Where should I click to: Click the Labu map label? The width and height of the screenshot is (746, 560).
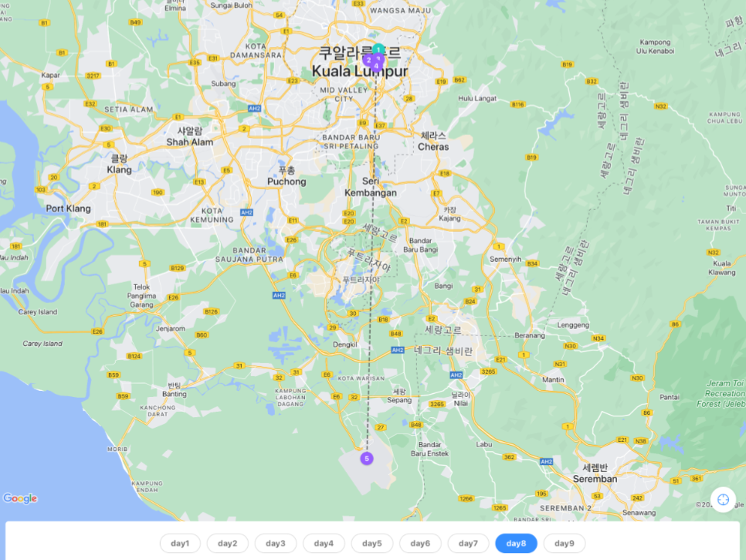coord(484,444)
